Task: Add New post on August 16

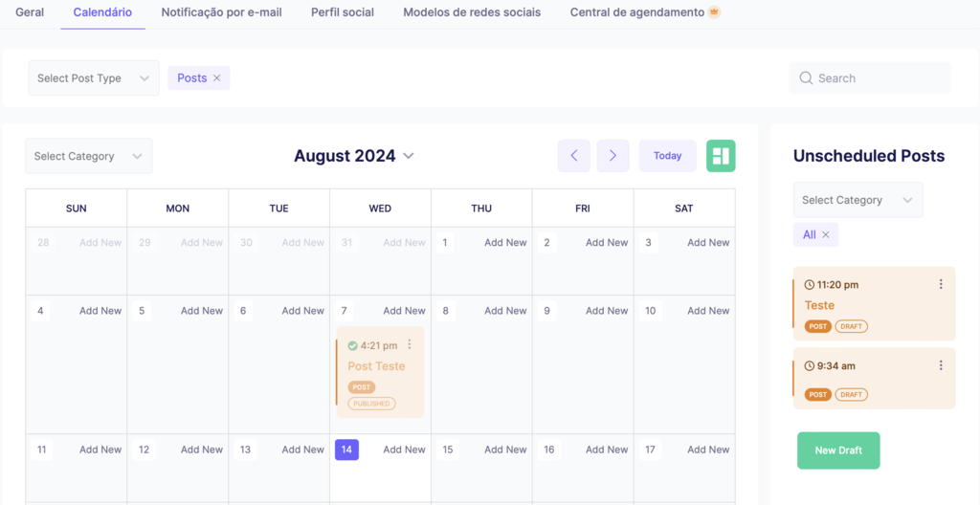Action: coord(607,450)
